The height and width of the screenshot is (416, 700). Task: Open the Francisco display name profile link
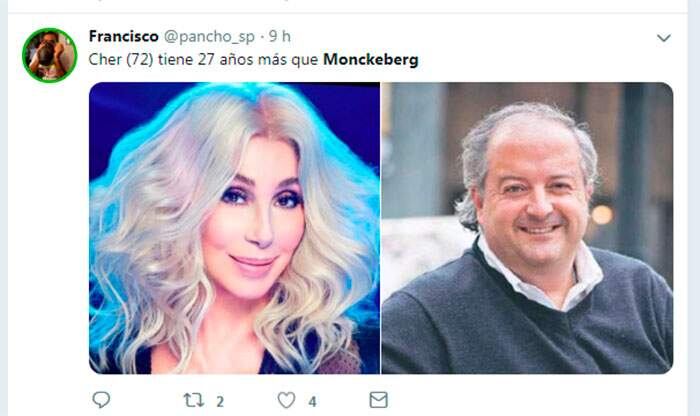click(x=124, y=36)
